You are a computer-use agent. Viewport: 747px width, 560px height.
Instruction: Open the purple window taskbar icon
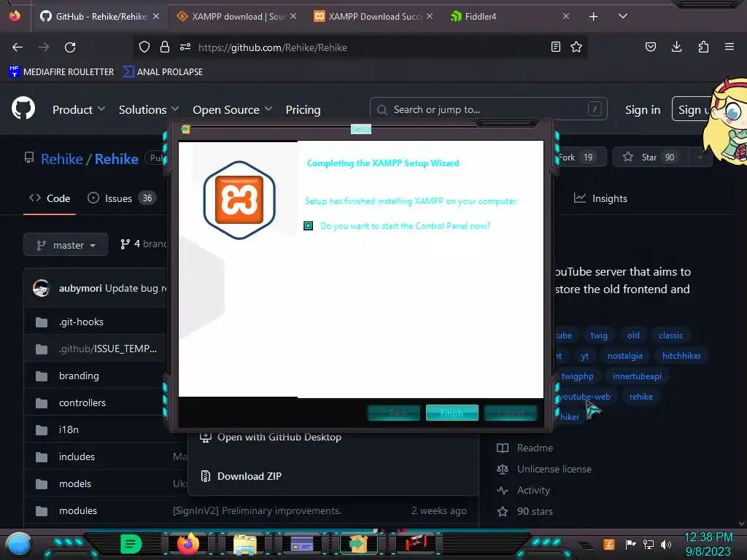[x=302, y=544]
